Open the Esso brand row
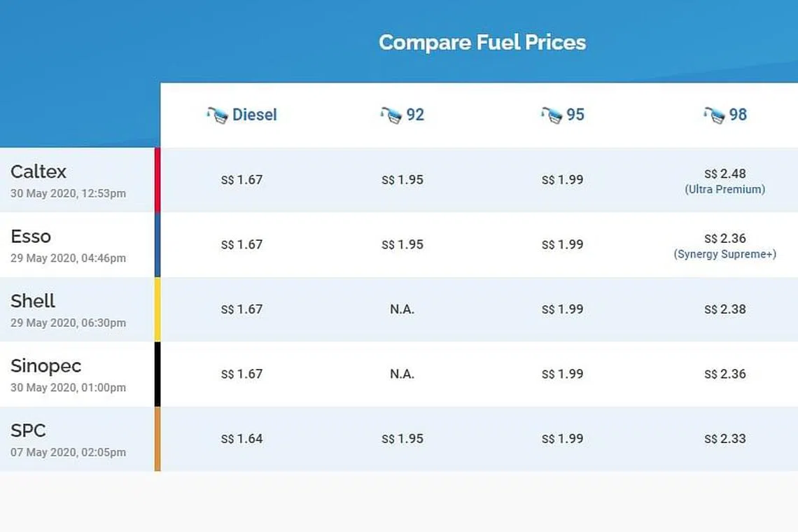Image resolution: width=798 pixels, height=532 pixels. tap(31, 237)
